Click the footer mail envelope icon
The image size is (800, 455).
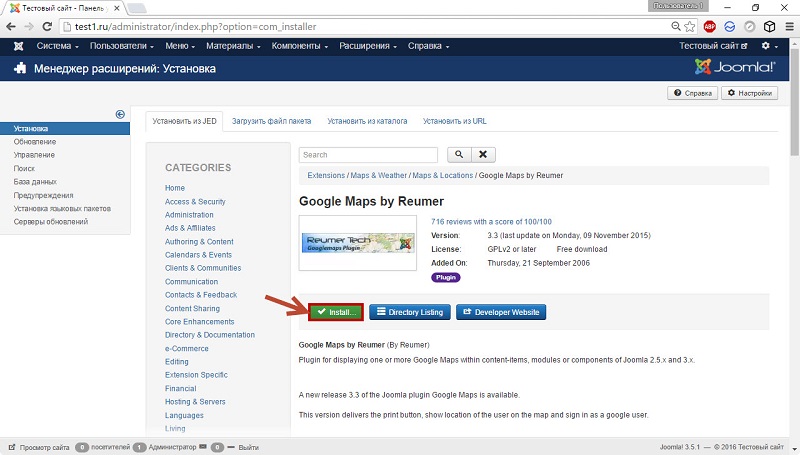click(x=203, y=447)
